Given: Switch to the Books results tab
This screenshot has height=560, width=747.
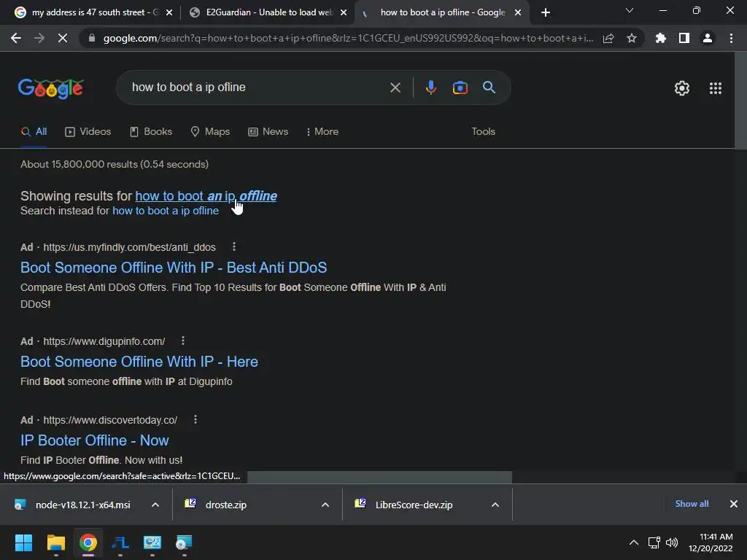Looking at the screenshot, I should 151,131.
